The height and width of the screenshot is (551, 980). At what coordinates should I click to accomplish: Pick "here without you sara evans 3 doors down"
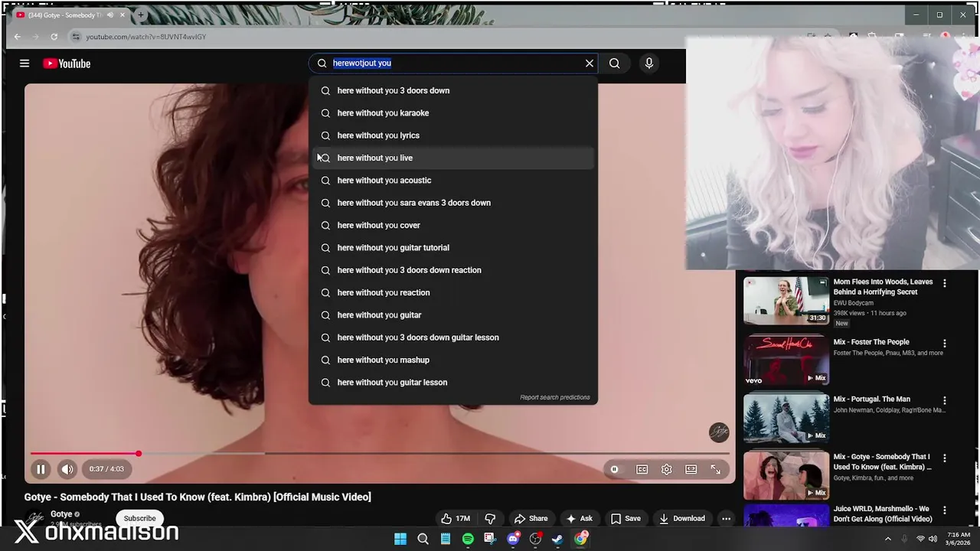point(452,203)
